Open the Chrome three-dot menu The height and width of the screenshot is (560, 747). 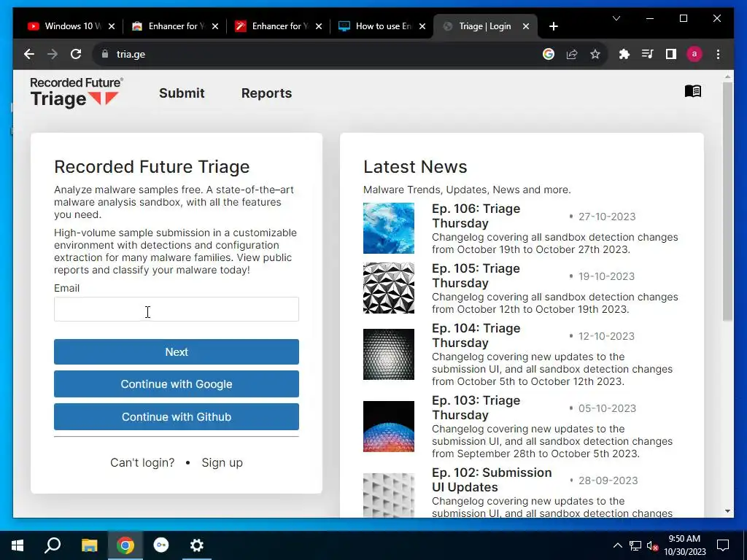[x=718, y=54]
